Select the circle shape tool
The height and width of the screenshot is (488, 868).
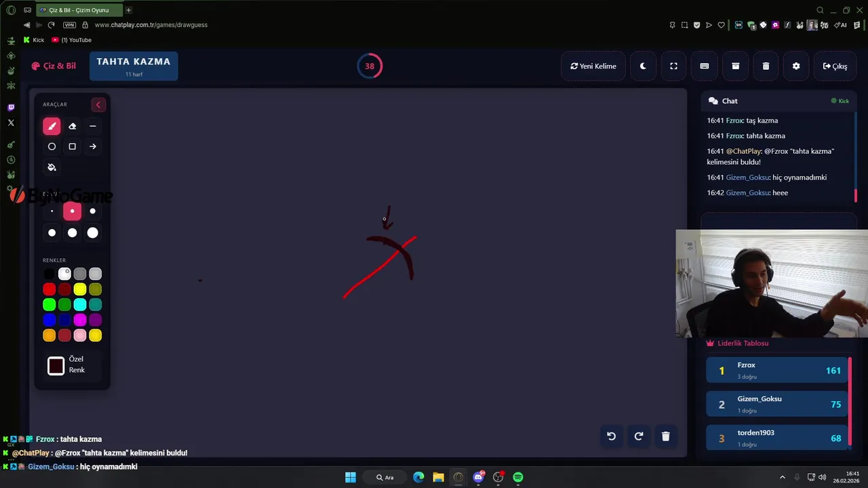pos(52,146)
